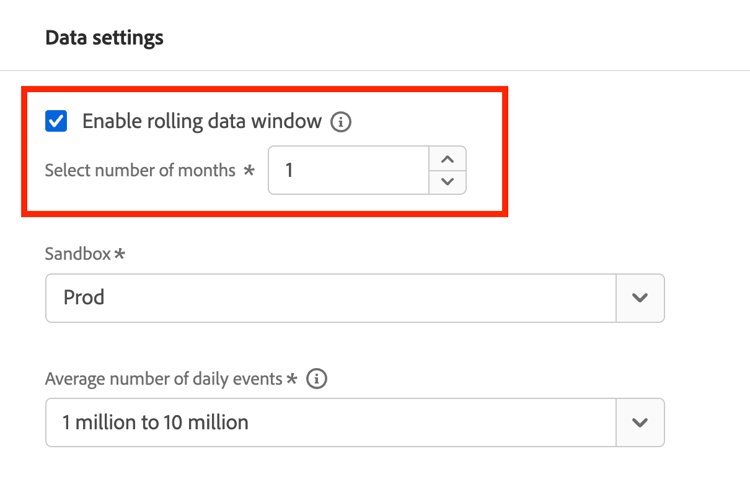The height and width of the screenshot is (480, 750).
Task: Click info icon beside Enable rolling data window
Action: tap(342, 122)
